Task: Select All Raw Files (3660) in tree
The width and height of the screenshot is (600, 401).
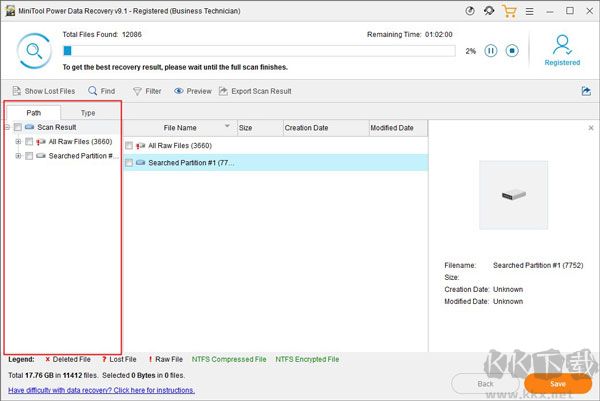Action: click(x=80, y=142)
